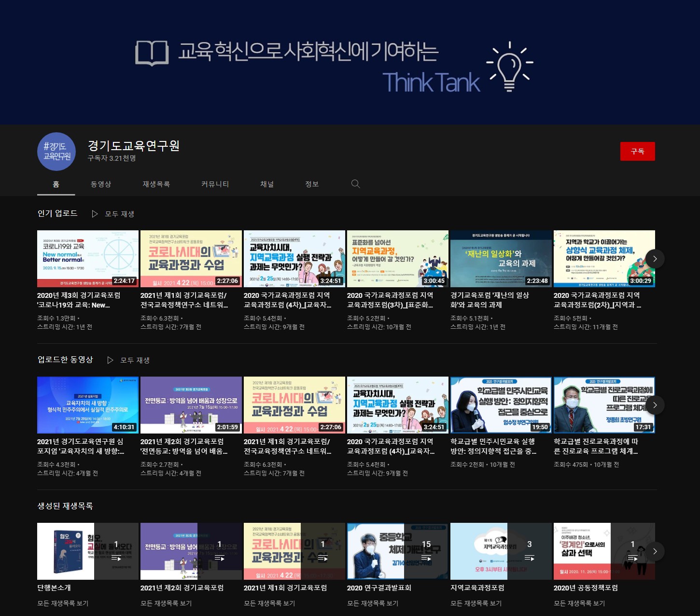Click 조회수 475회 view count text
The height and width of the screenshot is (616, 700).
tap(571, 465)
